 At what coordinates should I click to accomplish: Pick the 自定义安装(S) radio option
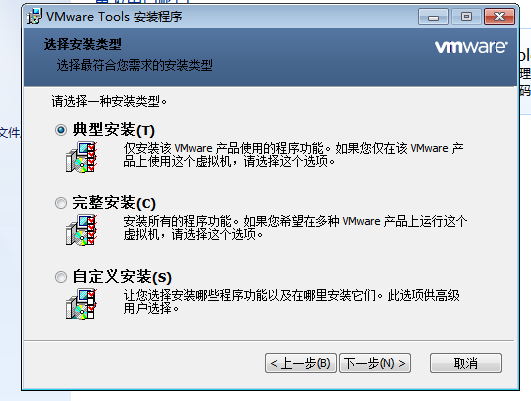click(x=61, y=277)
